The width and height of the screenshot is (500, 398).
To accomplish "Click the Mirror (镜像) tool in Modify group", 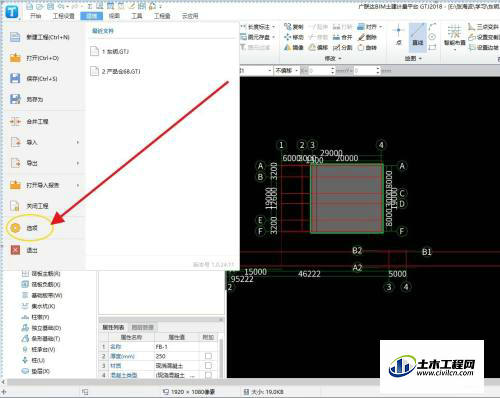I will pyautogui.click(x=294, y=48).
